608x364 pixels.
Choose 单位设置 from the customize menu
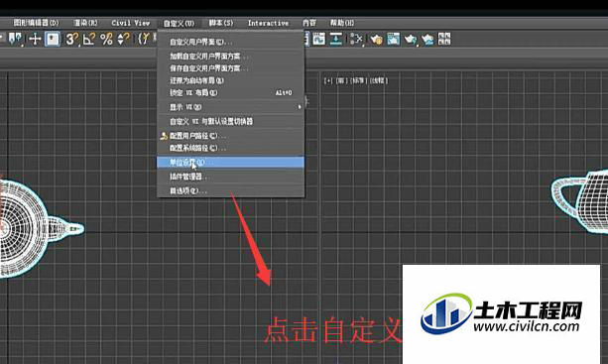(x=230, y=163)
